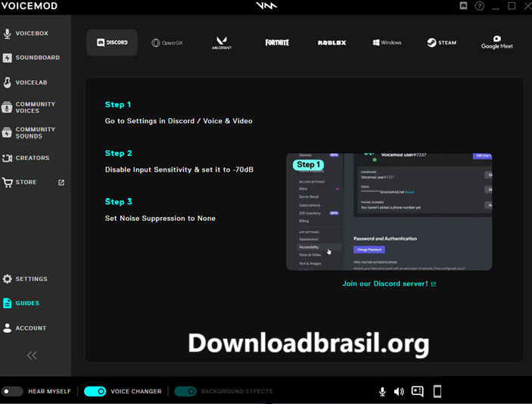This screenshot has width=532, height=404.
Task: Click the Step 1 heading
Action: pos(118,104)
